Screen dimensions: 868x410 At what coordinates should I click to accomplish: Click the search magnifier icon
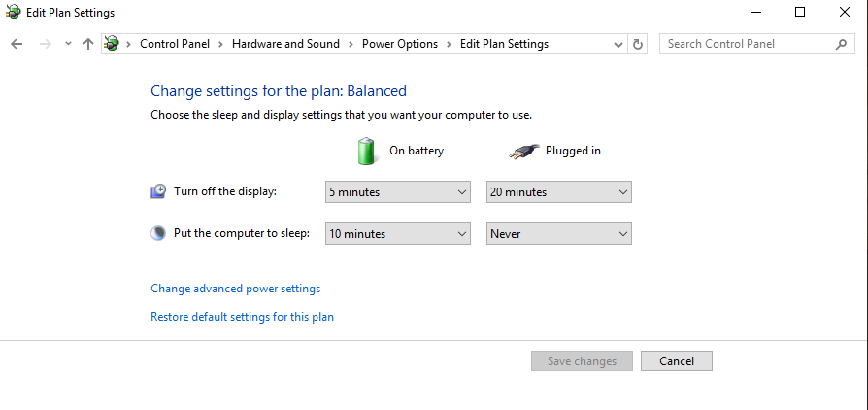[x=841, y=44]
